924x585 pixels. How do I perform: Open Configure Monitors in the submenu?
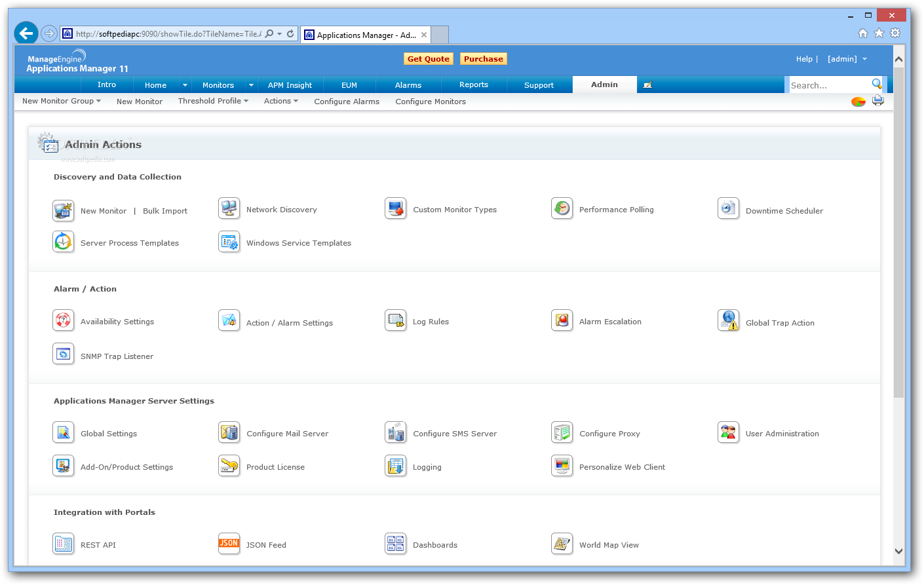pyautogui.click(x=431, y=102)
